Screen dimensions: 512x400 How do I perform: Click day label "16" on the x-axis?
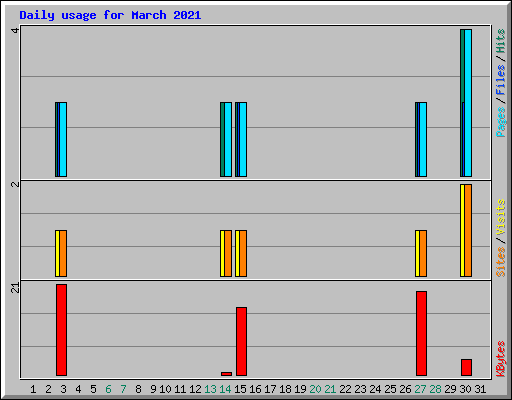pyautogui.click(x=255, y=389)
